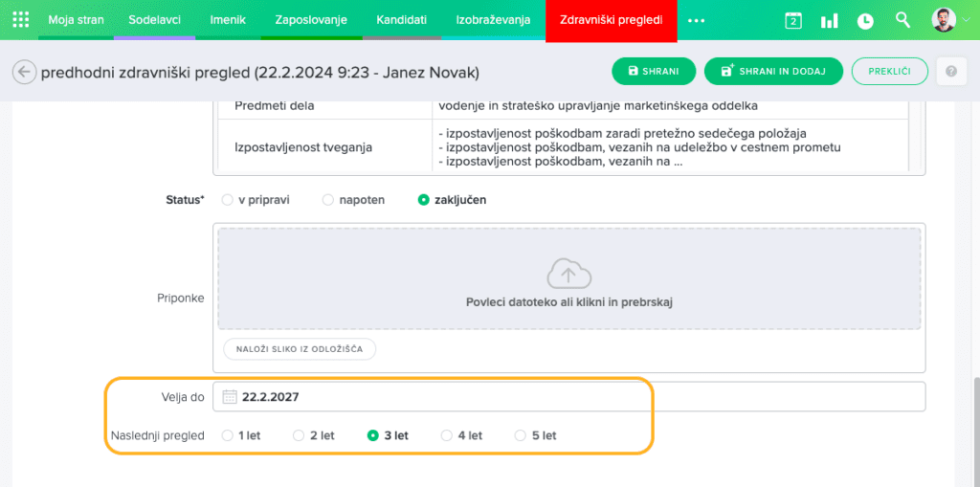Click the help question mark icon
The width and height of the screenshot is (980, 487).
point(950,72)
